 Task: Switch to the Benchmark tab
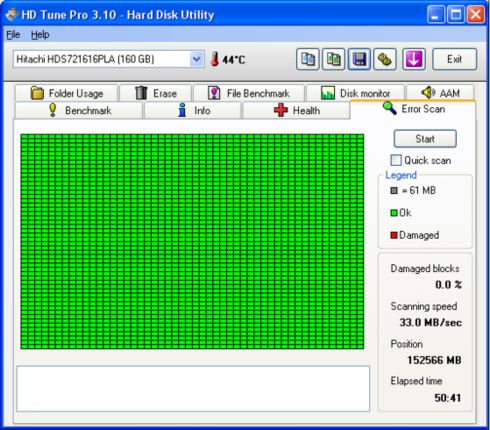79,110
